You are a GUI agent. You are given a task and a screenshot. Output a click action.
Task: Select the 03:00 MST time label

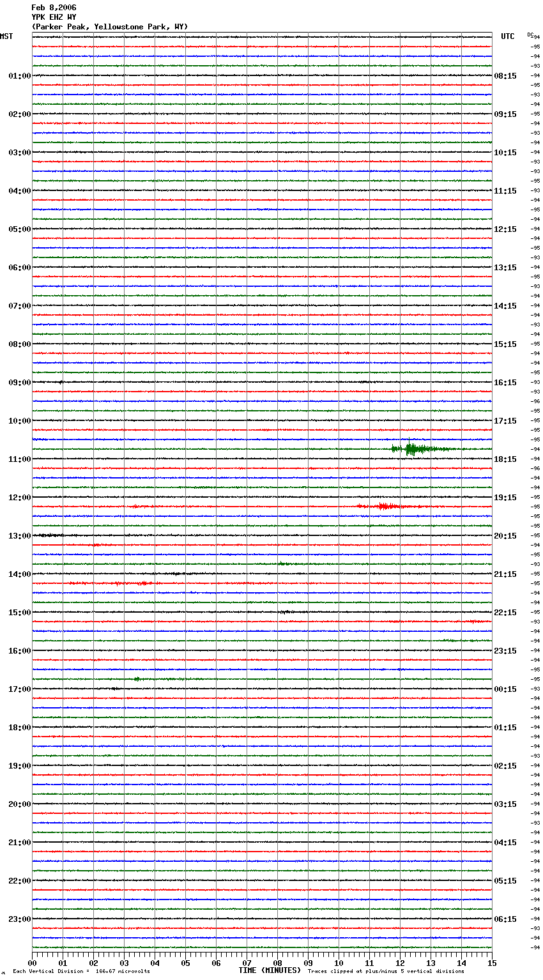pos(20,153)
